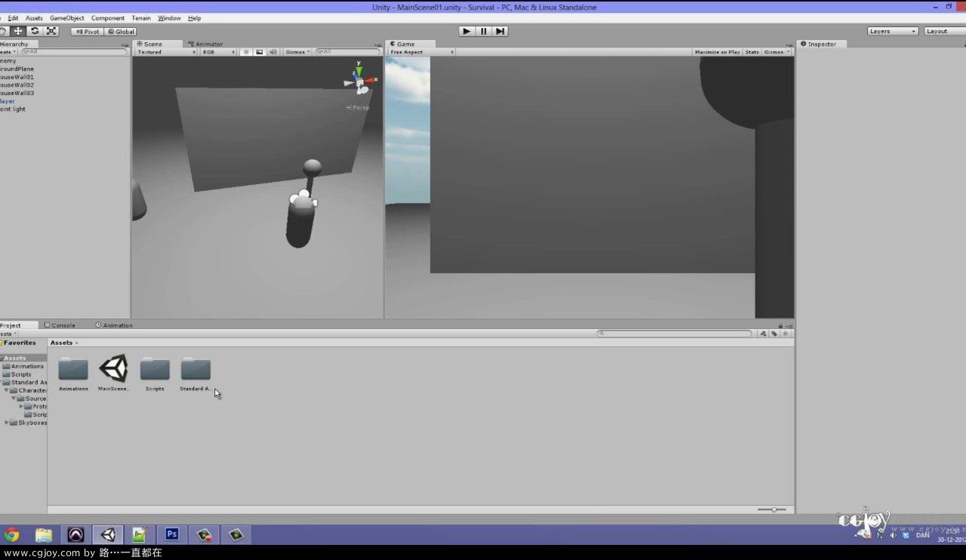Viewport: 966px width, 560px height.
Task: Collapse the Sources folder in the tree
Action: point(14,398)
